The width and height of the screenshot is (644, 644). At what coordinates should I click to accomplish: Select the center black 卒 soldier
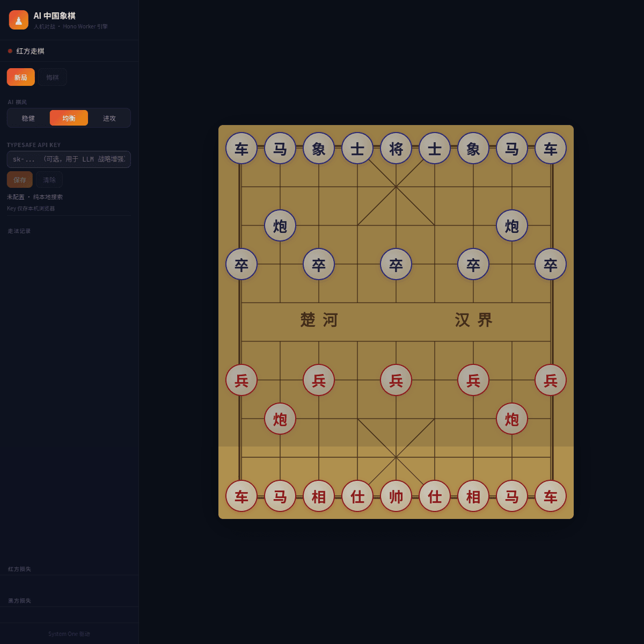pos(396,264)
